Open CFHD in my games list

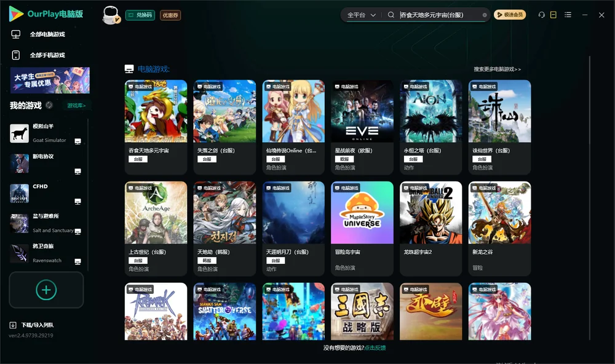point(47,193)
